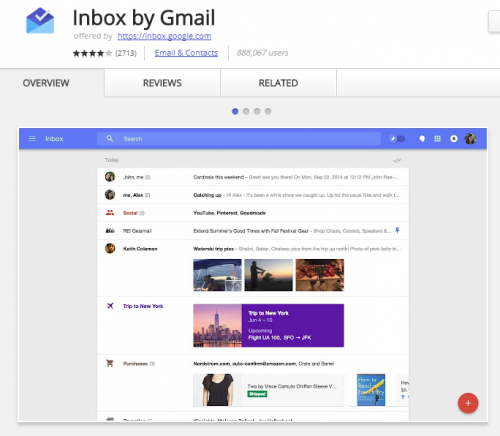Open the inbox.google.com link
The width and height of the screenshot is (500, 436).
click(164, 36)
